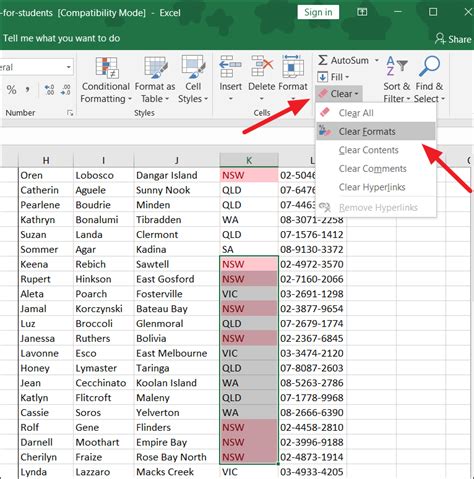This screenshot has height=479, width=474.
Task: Expand the Insert dropdown arrow
Action: (x=230, y=99)
